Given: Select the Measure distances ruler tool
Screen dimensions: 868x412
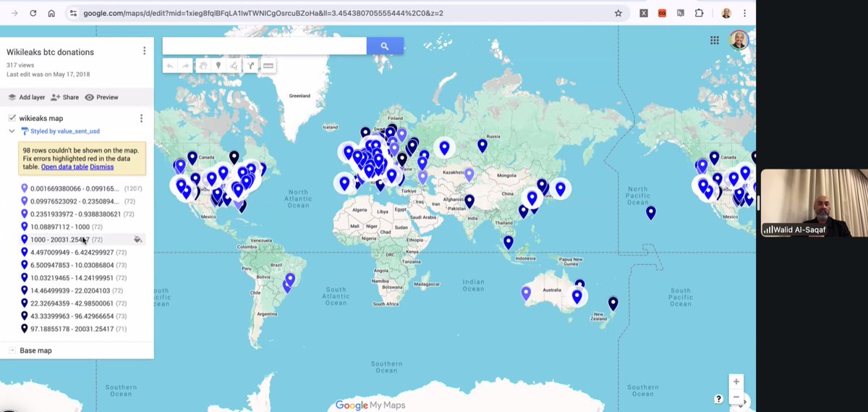Looking at the screenshot, I should [x=268, y=66].
